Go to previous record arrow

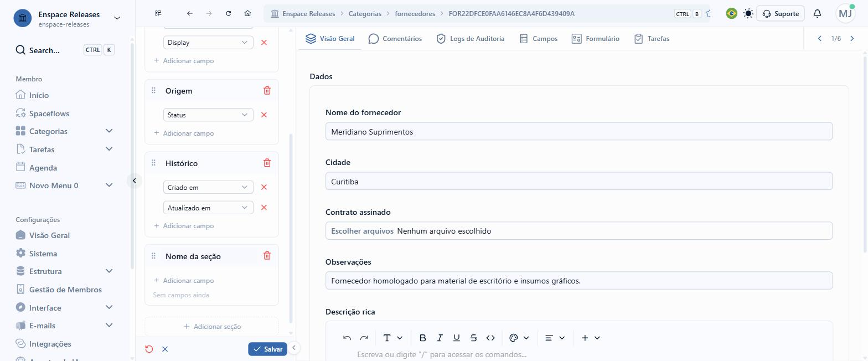click(x=820, y=39)
